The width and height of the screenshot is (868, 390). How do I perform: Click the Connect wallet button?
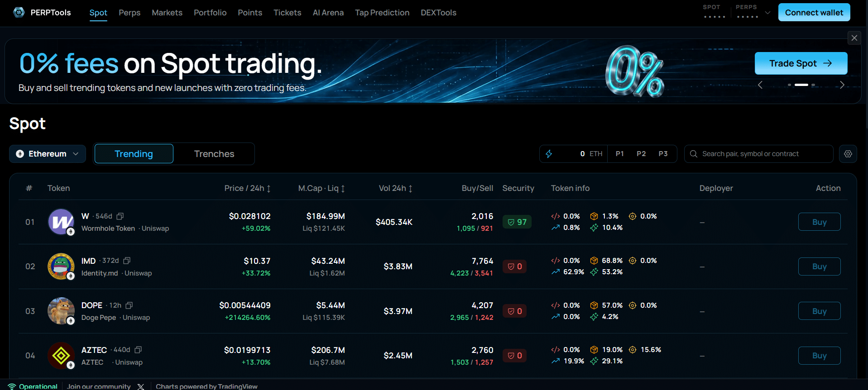tap(814, 12)
